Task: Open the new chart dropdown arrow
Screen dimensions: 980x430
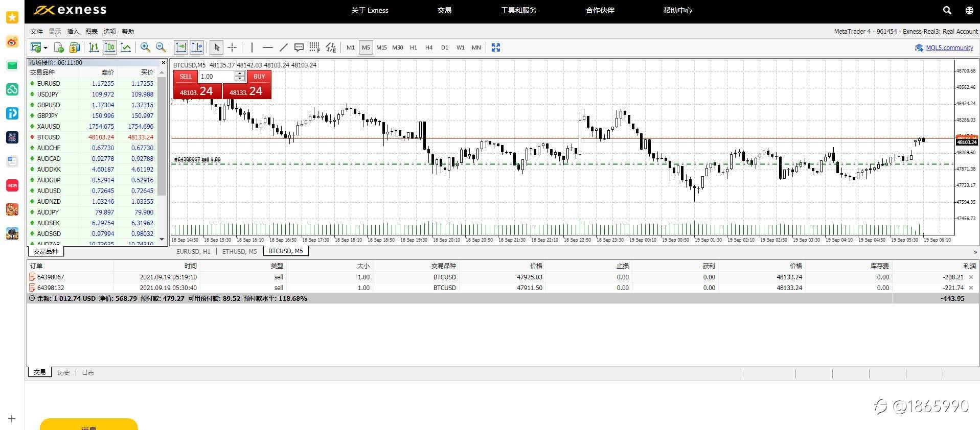Action: (x=45, y=48)
